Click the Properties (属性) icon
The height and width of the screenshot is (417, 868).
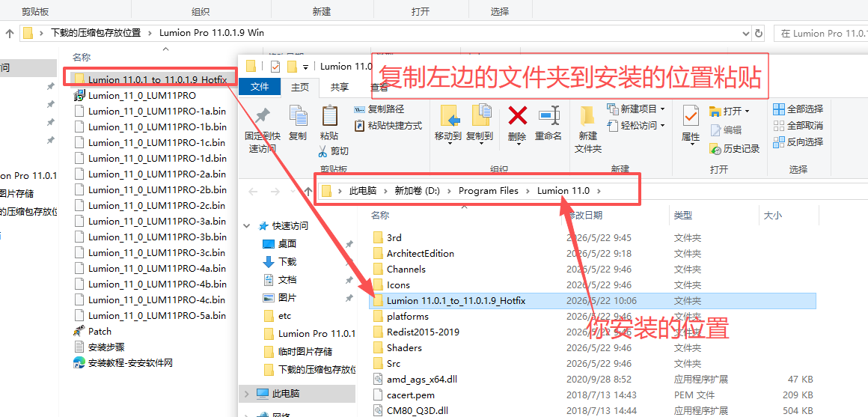click(x=691, y=116)
